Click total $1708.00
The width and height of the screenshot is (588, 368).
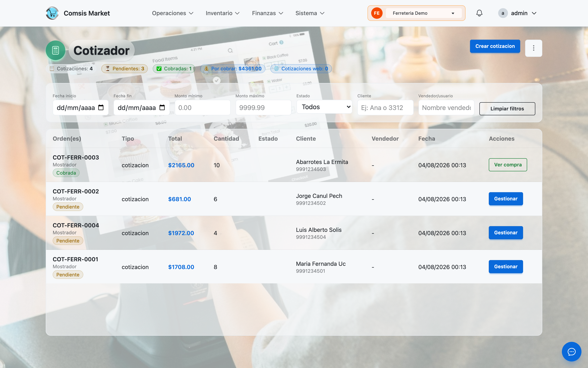[181, 267]
